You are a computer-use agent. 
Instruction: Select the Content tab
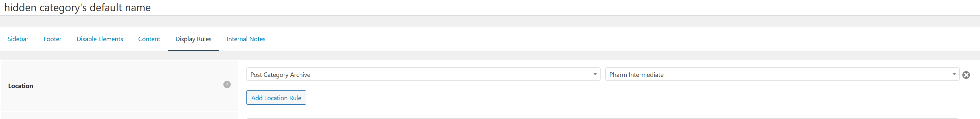pyautogui.click(x=149, y=39)
